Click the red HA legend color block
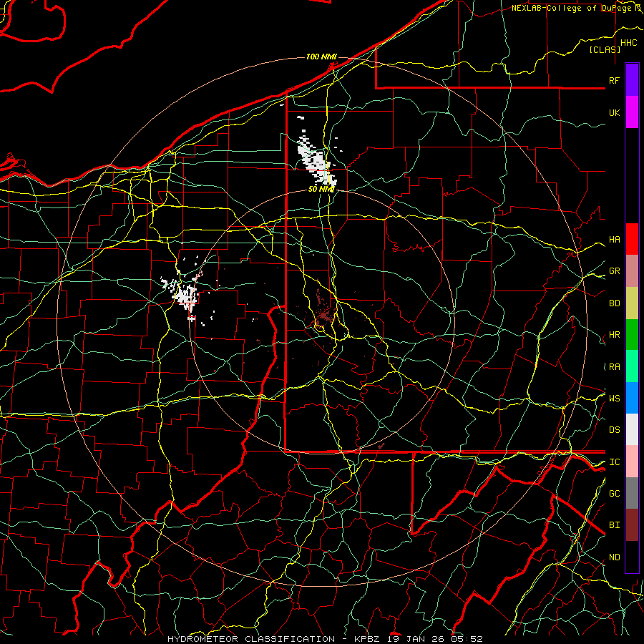 click(632, 239)
